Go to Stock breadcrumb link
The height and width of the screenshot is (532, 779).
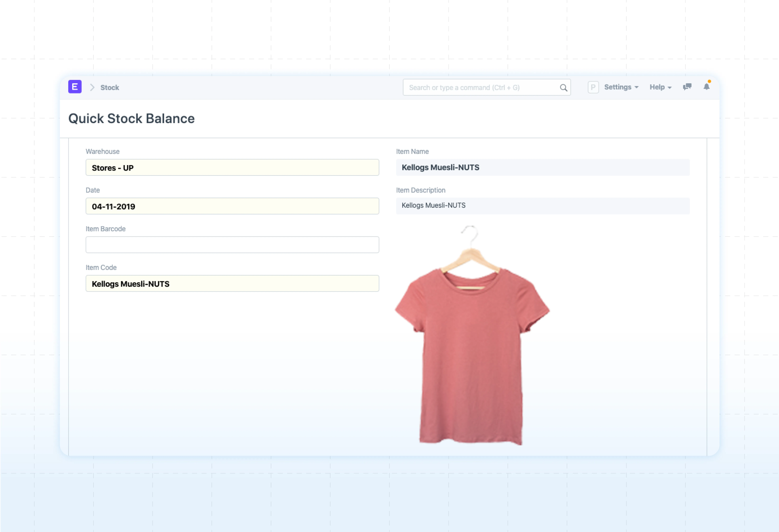coord(110,88)
